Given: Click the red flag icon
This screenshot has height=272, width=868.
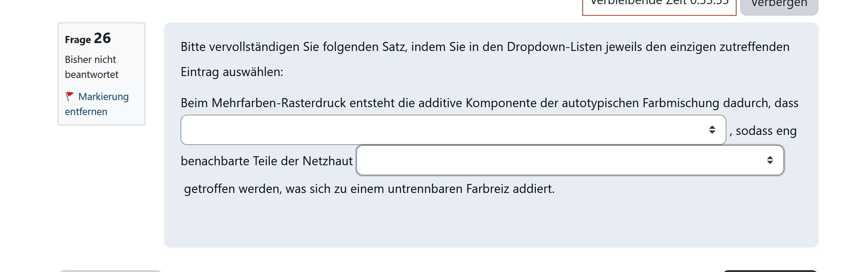Looking at the screenshot, I should [x=69, y=96].
